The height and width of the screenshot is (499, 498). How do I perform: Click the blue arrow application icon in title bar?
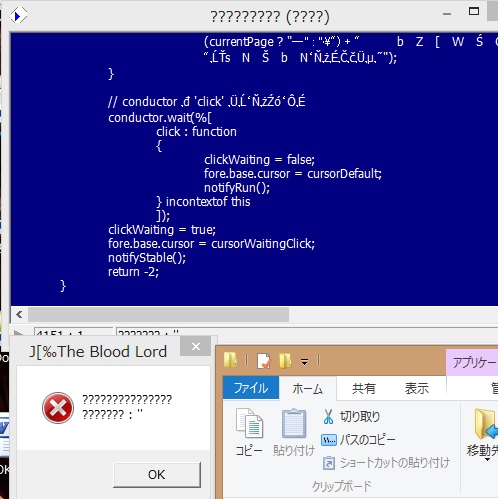point(18,16)
